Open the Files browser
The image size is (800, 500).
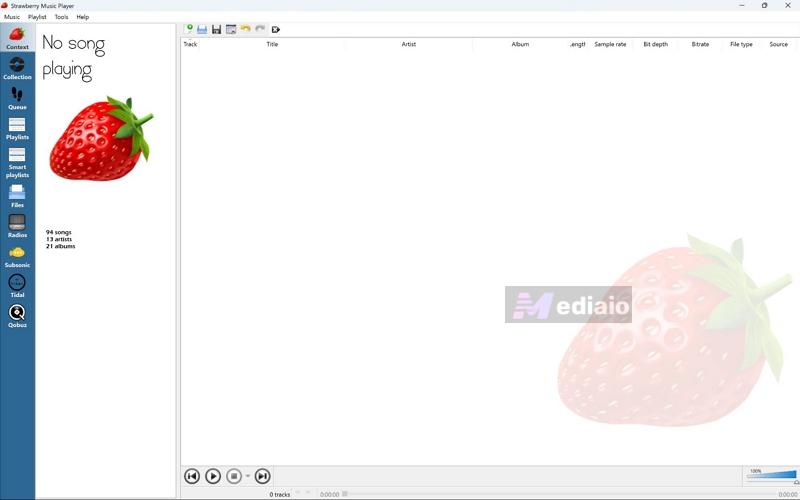[17, 195]
